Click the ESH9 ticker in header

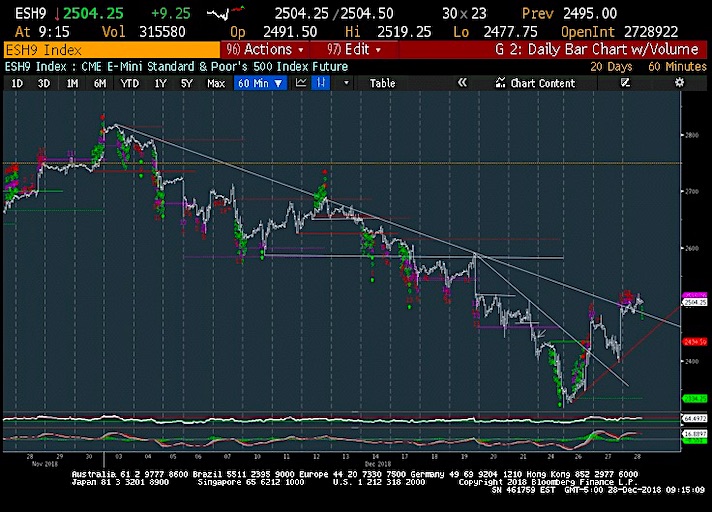click(x=30, y=13)
